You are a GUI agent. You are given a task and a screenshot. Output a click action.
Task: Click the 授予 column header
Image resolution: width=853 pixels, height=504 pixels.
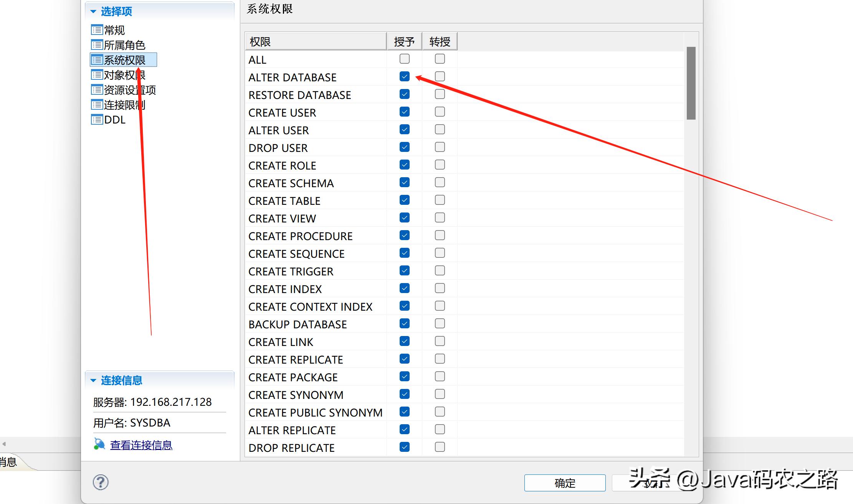[404, 41]
